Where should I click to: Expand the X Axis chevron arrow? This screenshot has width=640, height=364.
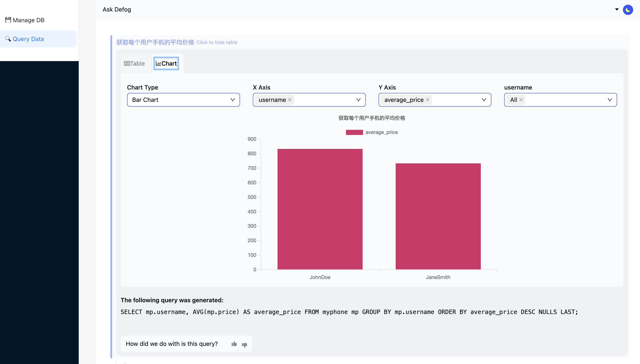tap(359, 100)
